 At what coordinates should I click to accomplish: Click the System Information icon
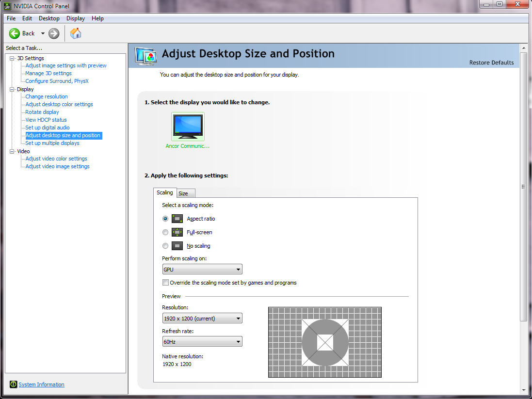point(13,384)
